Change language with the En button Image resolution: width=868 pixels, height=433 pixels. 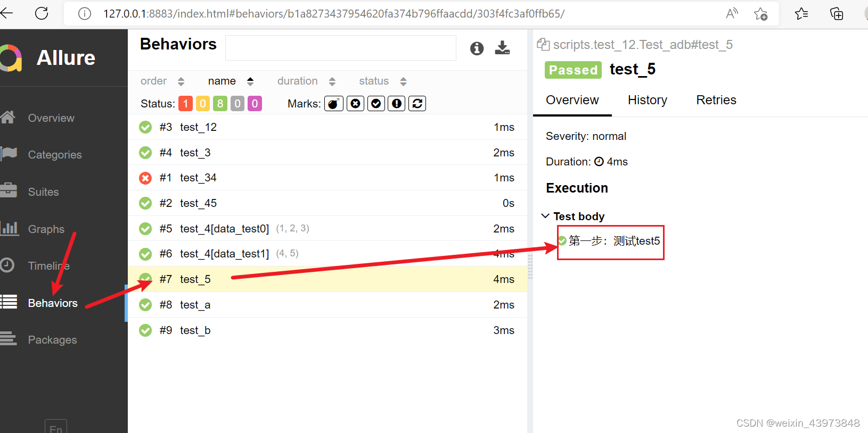point(56,427)
